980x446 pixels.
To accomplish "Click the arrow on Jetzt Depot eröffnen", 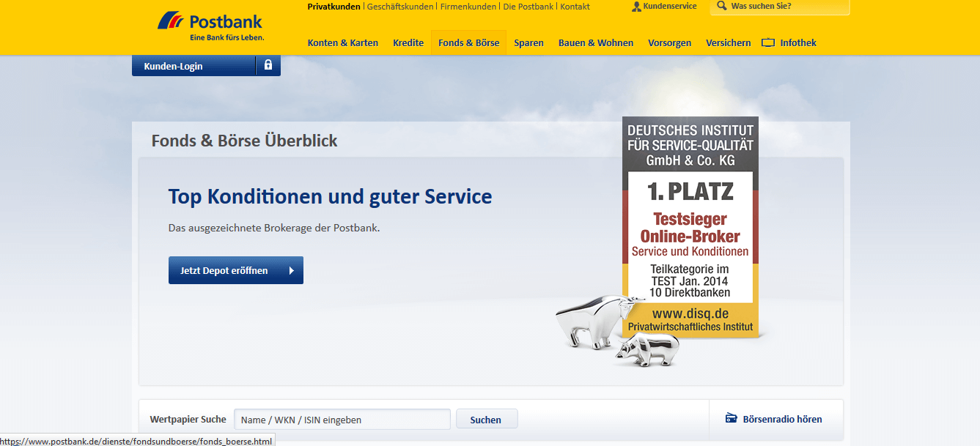I will tap(291, 270).
